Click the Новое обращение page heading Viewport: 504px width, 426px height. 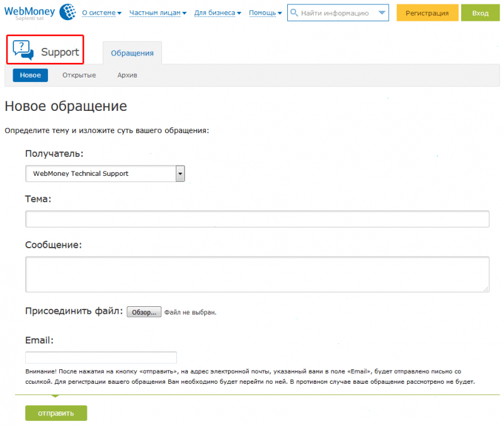[x=66, y=106]
